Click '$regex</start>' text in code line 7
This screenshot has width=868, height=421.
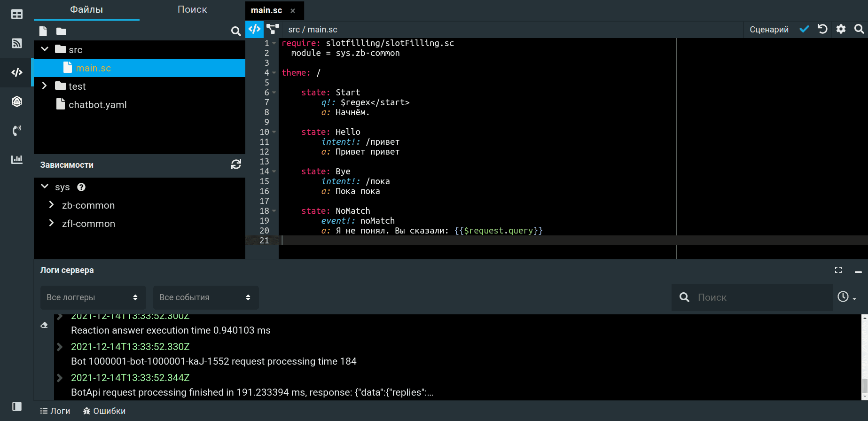click(375, 102)
